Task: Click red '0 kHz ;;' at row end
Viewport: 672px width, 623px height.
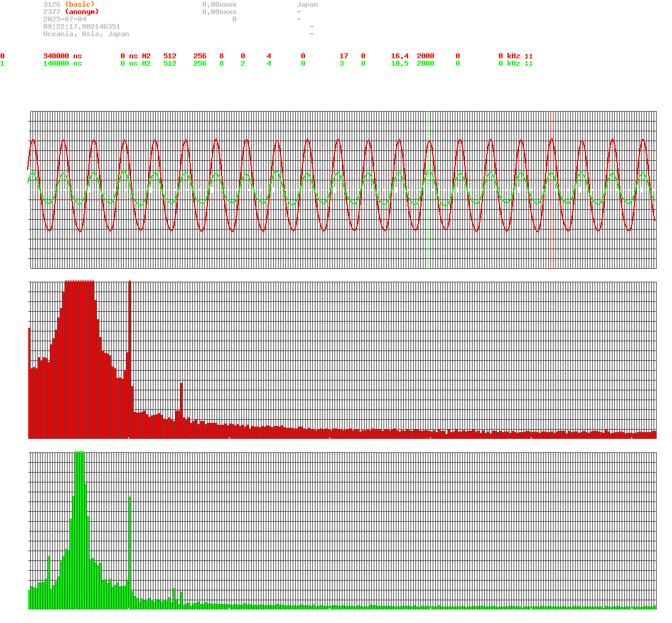Action: pos(516,56)
